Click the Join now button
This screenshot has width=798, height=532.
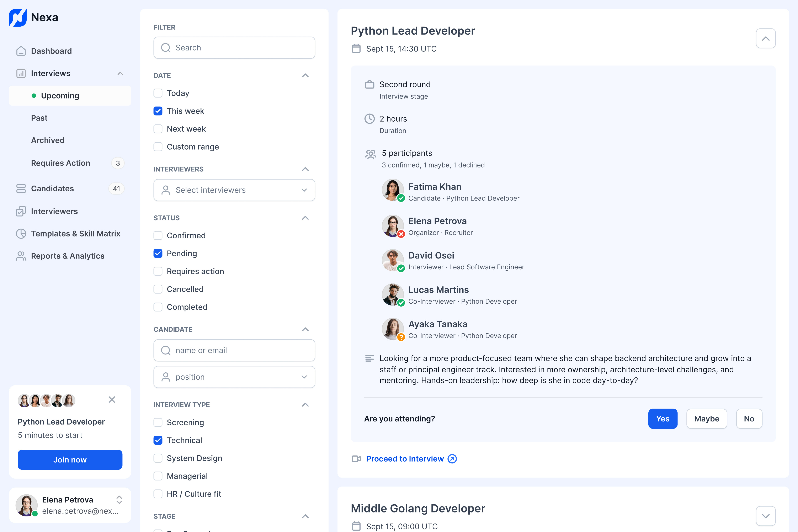70,460
